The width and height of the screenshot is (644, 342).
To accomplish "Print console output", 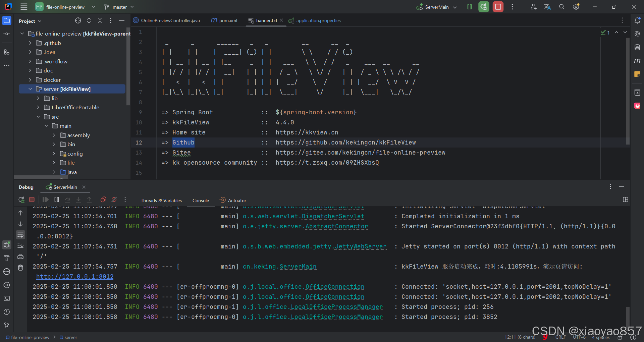I will [x=20, y=256].
